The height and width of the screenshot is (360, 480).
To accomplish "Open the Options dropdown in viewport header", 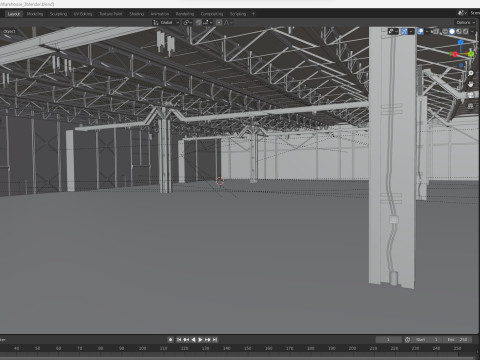I will coord(466,23).
